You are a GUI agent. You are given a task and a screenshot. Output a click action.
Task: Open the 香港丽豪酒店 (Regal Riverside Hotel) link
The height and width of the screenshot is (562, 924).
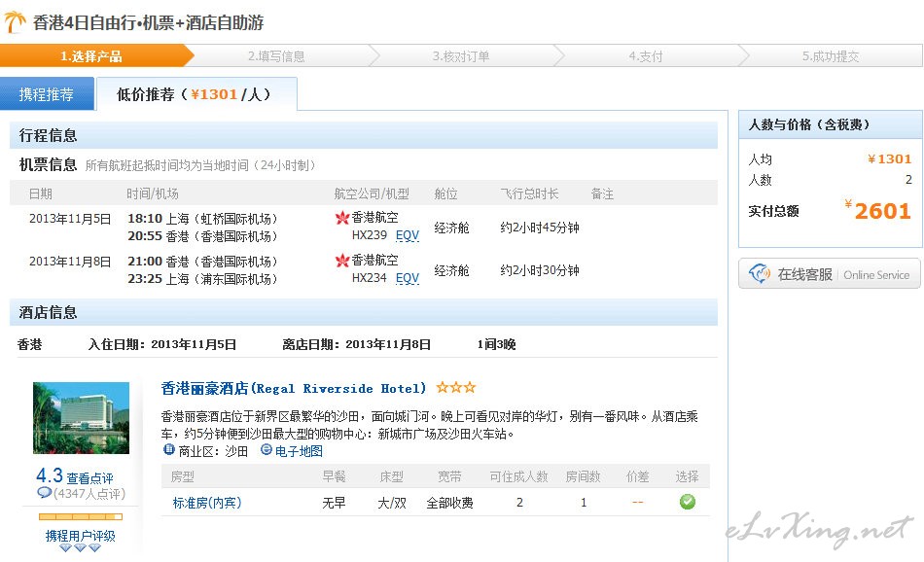coord(293,388)
